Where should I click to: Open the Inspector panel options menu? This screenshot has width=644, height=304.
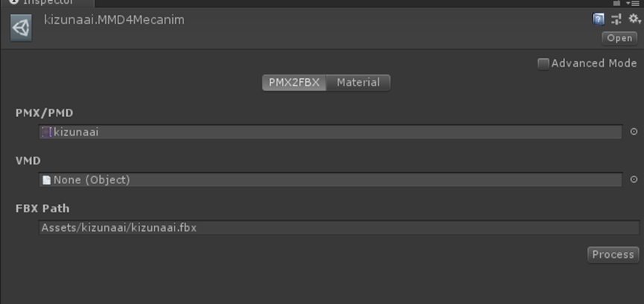point(635,3)
